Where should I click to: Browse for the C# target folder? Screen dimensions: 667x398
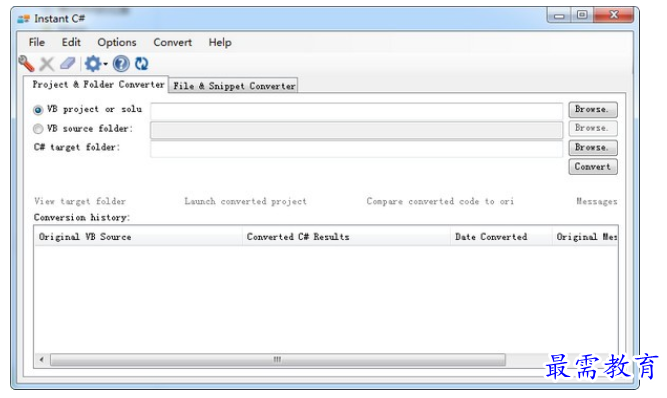click(593, 148)
